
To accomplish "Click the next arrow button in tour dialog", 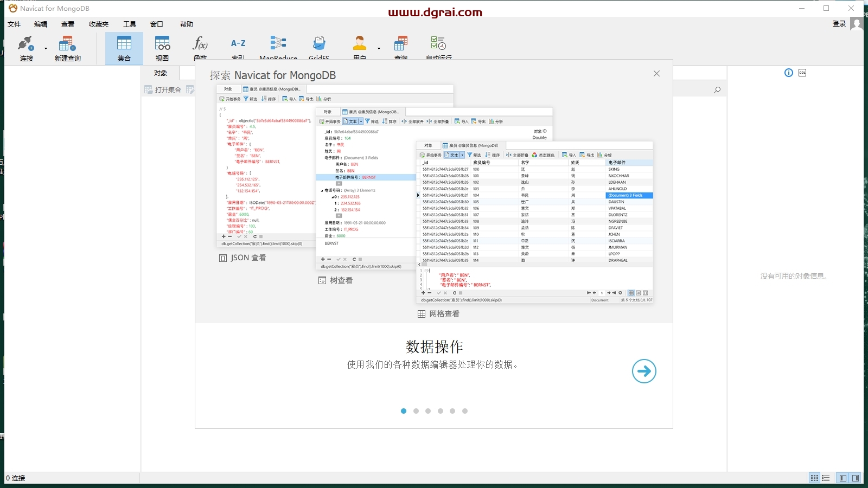I will pos(644,371).
